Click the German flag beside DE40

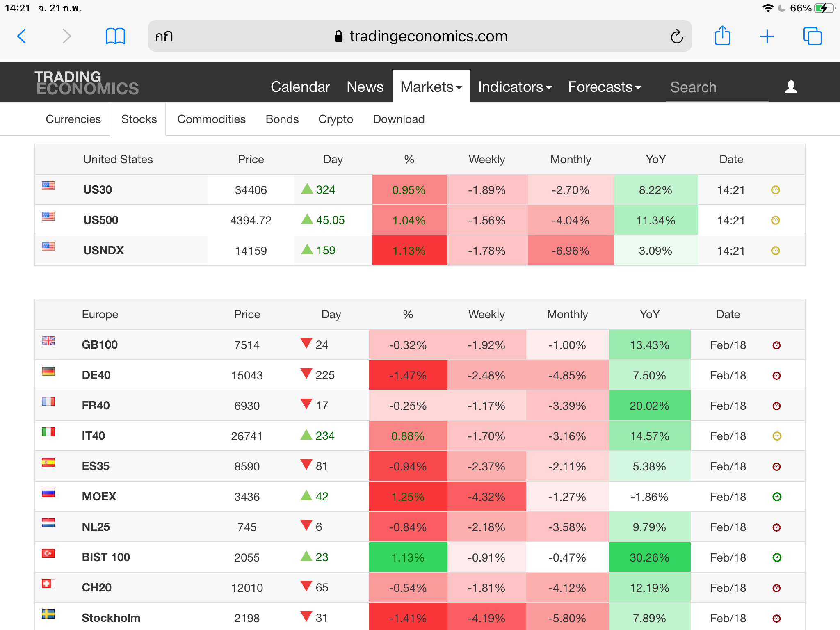pos(48,371)
